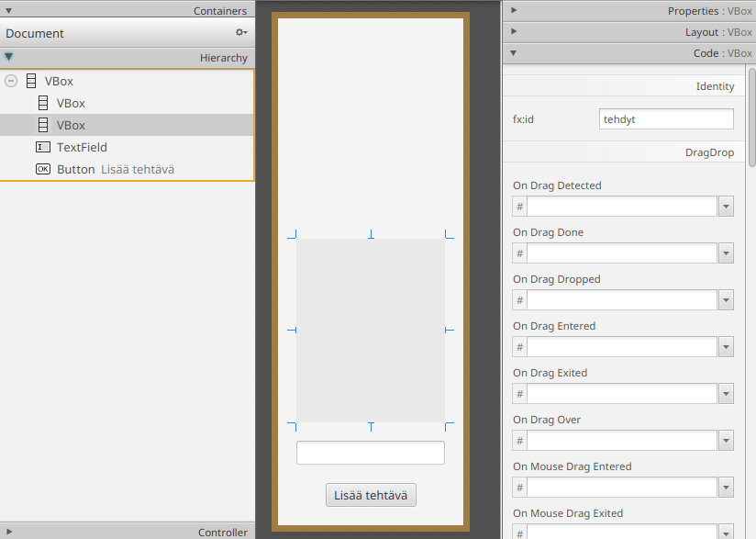Click the text field on the canvas
756x539 pixels.
(x=370, y=453)
